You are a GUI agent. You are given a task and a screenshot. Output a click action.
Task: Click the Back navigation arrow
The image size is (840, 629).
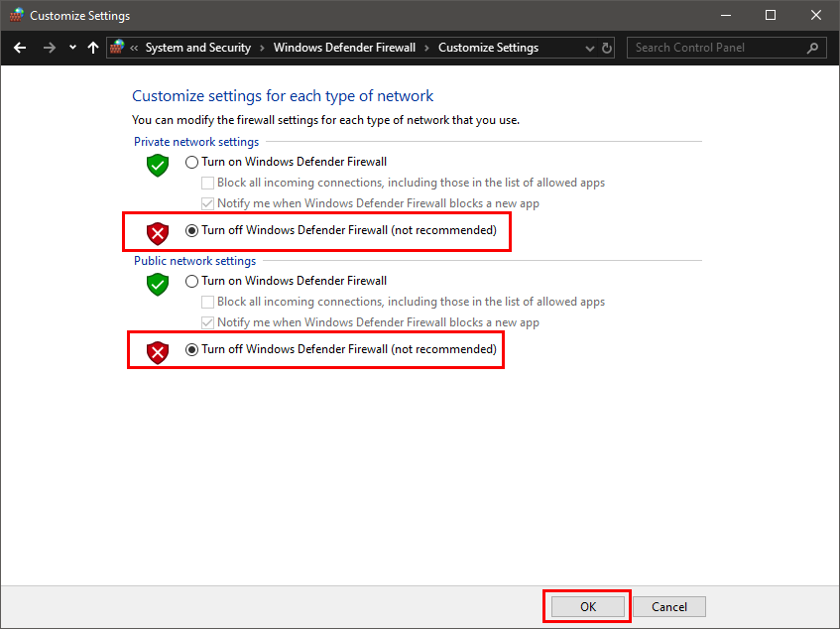pyautogui.click(x=20, y=48)
